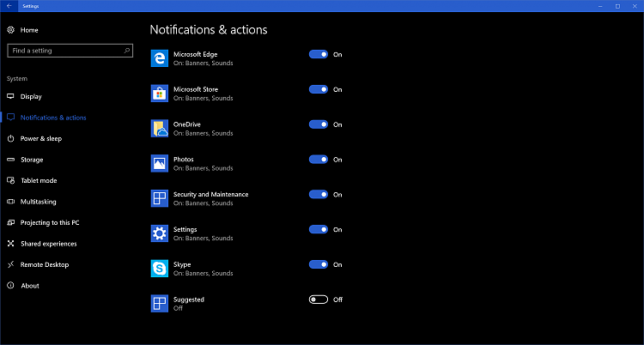Go back using the title bar arrow
Image resolution: width=644 pixels, height=345 pixels.
9,6
